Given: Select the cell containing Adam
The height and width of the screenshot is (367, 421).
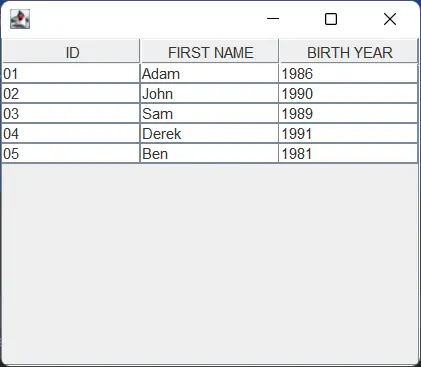Looking at the screenshot, I should (x=209, y=74).
